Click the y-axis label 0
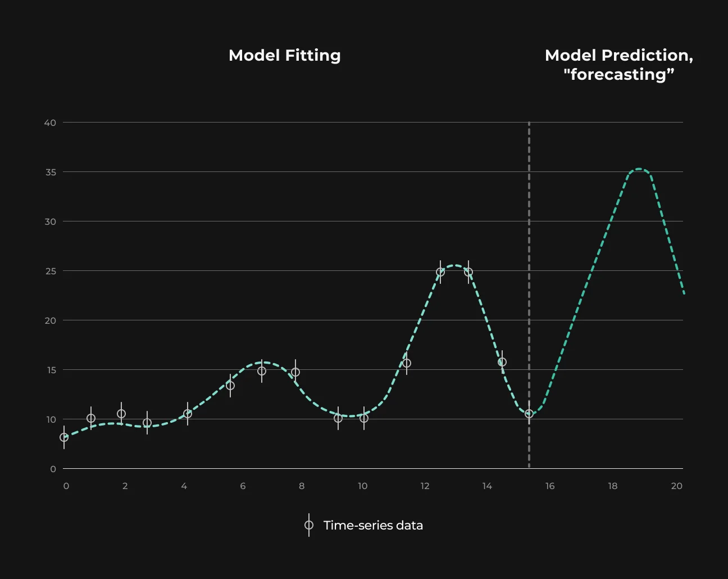This screenshot has height=579, width=728. 53,469
